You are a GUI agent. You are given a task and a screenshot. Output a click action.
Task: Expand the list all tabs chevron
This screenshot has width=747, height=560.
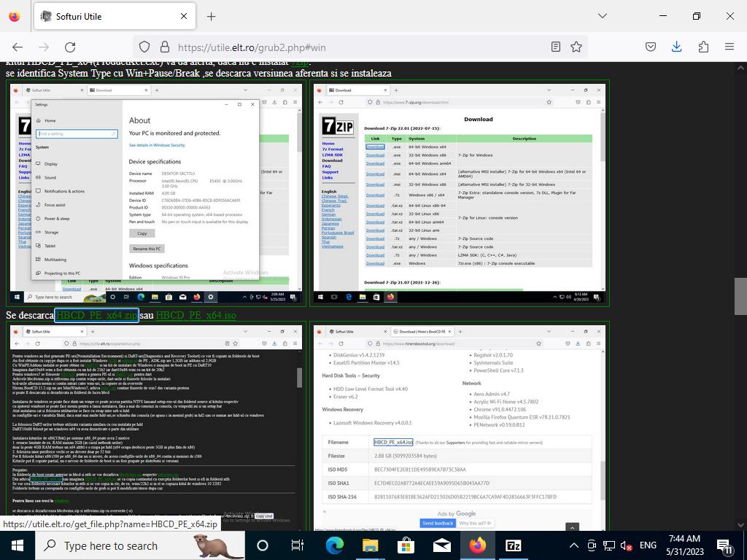[x=602, y=16]
